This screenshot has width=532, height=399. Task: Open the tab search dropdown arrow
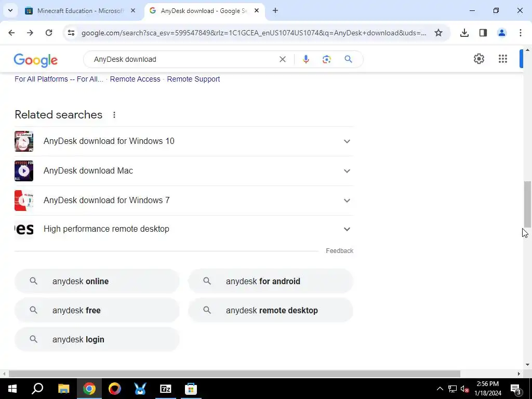(x=10, y=10)
